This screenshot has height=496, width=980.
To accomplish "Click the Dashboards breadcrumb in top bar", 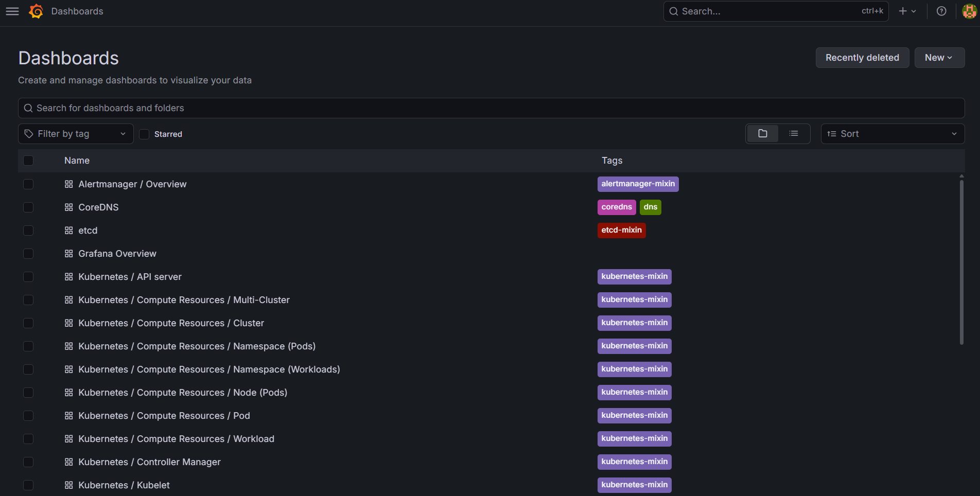I will [77, 11].
